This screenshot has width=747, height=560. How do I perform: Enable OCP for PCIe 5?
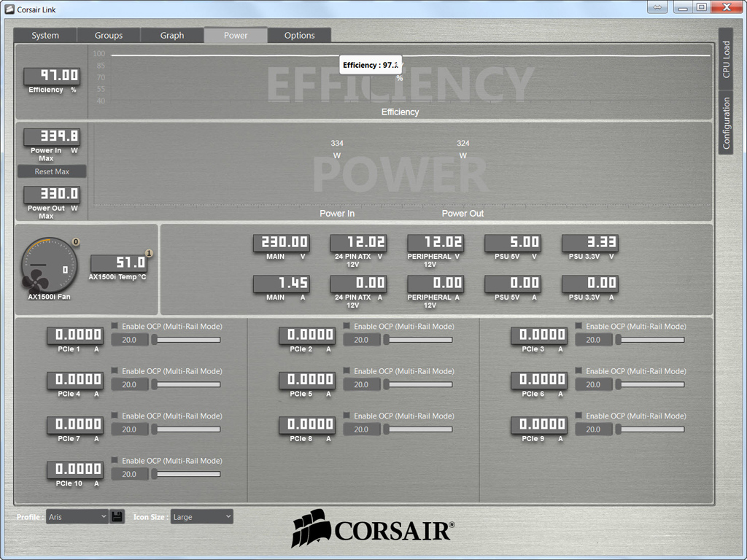click(x=347, y=370)
